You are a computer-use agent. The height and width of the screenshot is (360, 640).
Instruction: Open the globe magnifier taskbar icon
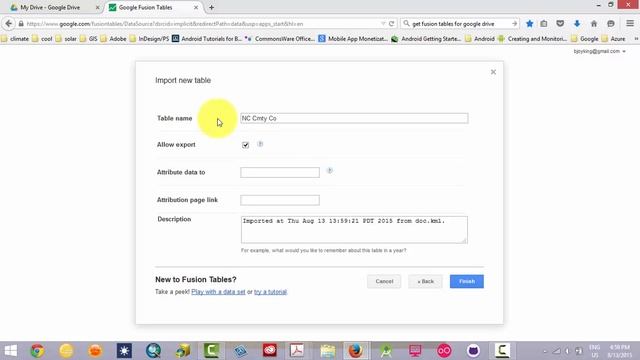click(x=153, y=351)
